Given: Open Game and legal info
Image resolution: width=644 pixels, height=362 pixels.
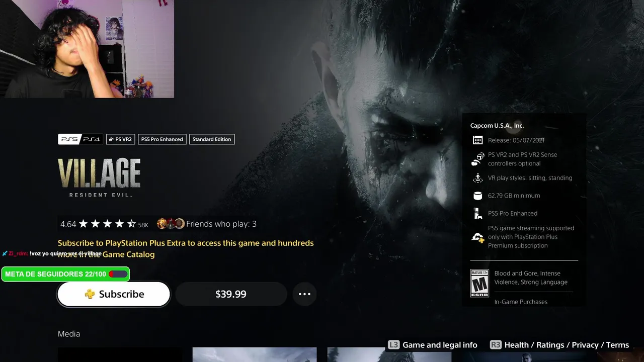Looking at the screenshot, I should [x=440, y=345].
